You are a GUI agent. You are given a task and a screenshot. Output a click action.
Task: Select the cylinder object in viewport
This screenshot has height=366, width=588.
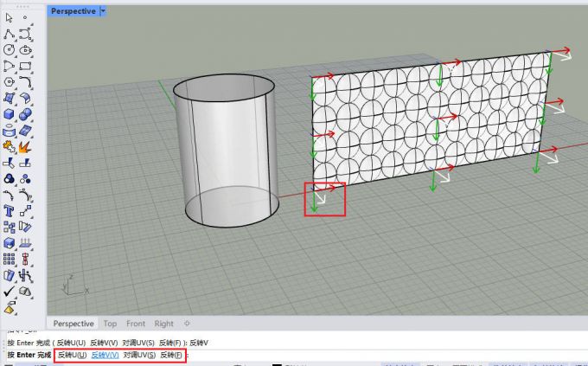pyautogui.click(x=227, y=151)
